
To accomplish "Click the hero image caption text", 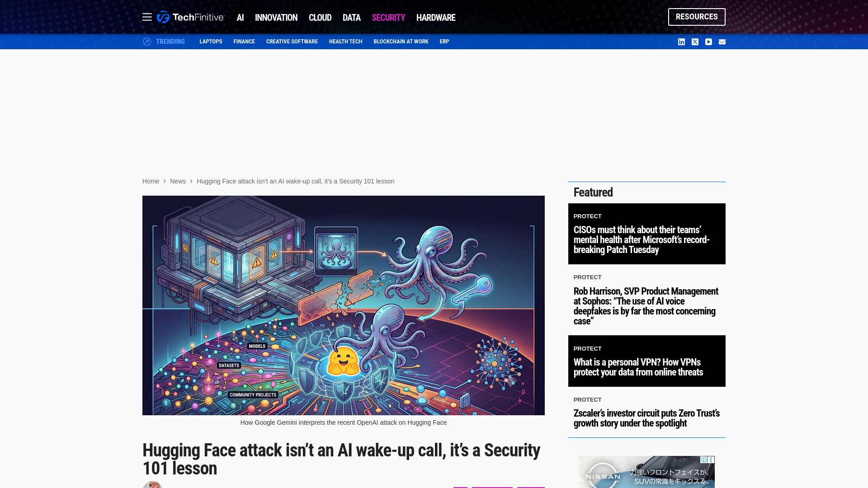I will 344,422.
